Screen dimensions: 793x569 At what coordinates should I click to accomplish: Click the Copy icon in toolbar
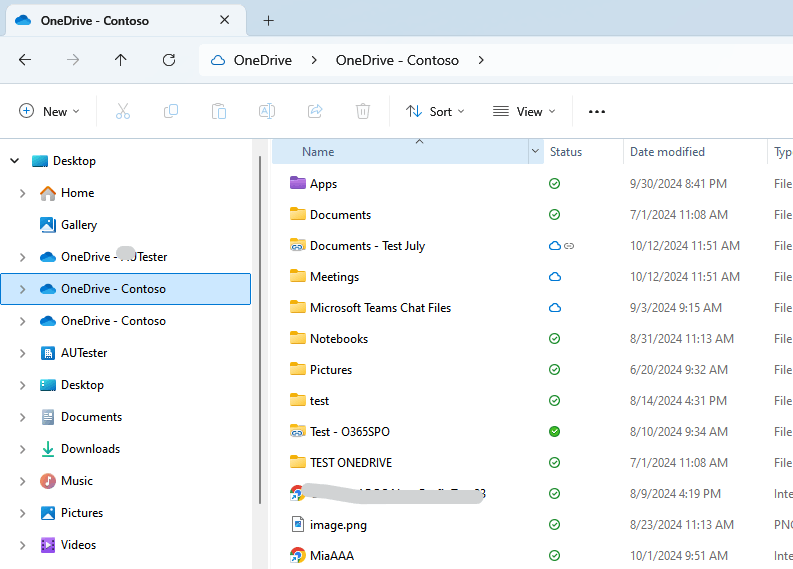point(171,111)
